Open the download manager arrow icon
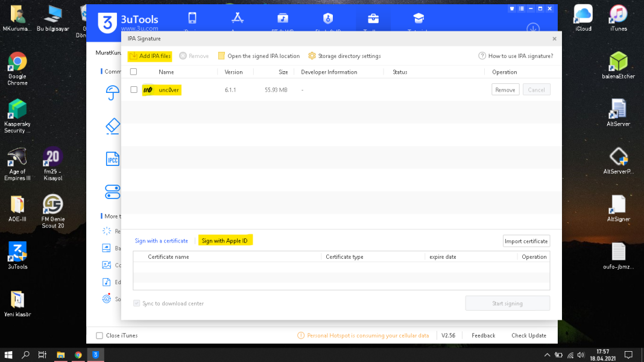The width and height of the screenshot is (644, 362). coord(532,28)
